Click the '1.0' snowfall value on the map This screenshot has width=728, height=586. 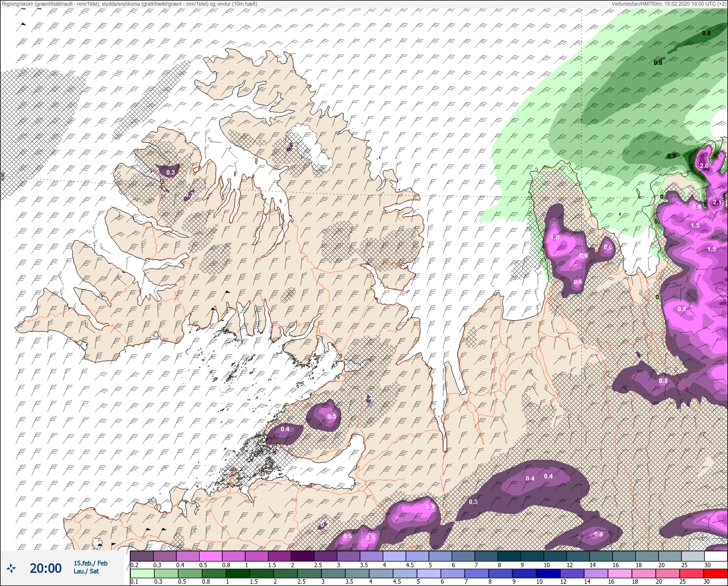click(x=555, y=237)
